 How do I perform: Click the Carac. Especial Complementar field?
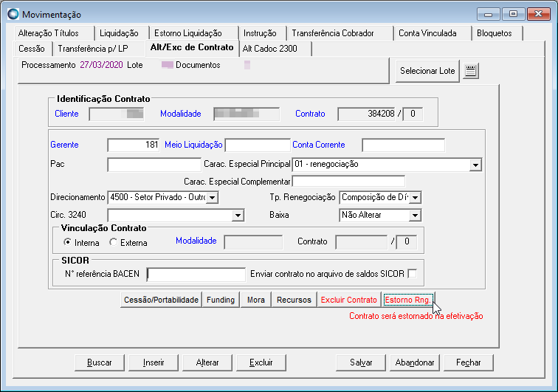tap(348, 181)
